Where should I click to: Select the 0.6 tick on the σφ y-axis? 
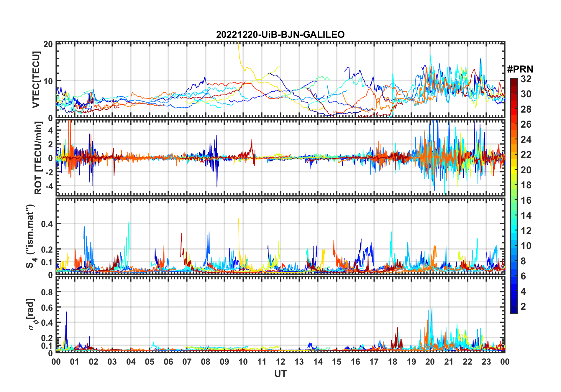tap(47, 307)
